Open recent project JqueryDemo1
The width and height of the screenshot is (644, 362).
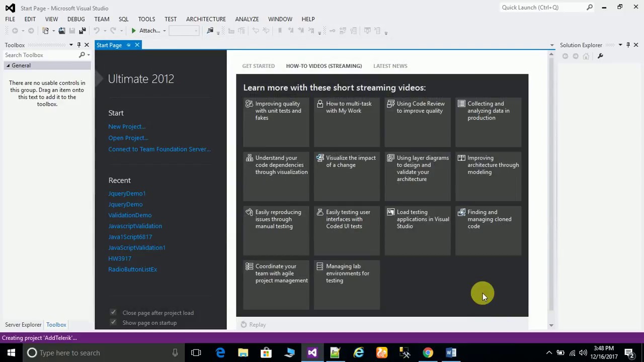[127, 194]
